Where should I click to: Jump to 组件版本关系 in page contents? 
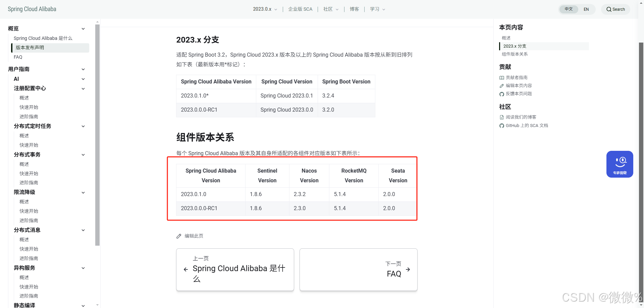515,54
